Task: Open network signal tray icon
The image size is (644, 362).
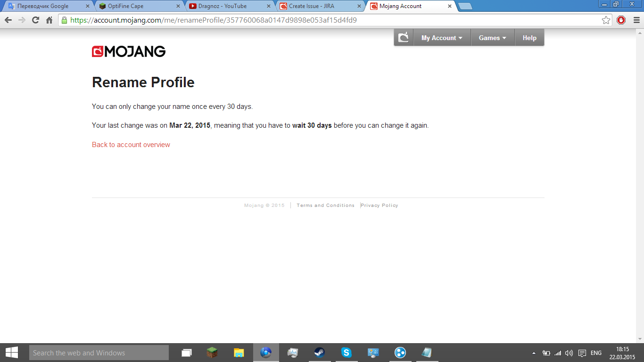Action: point(558,353)
